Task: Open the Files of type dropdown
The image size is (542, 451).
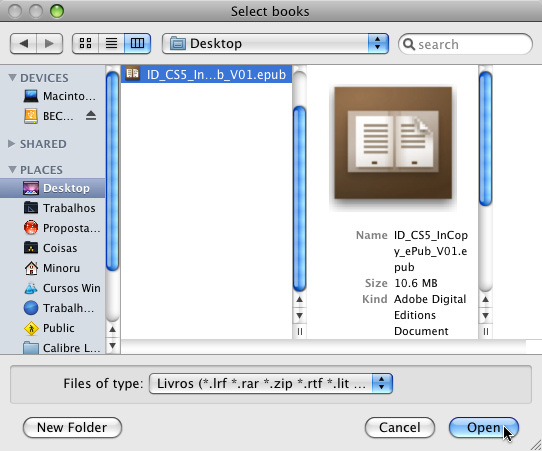Action: click(x=271, y=384)
